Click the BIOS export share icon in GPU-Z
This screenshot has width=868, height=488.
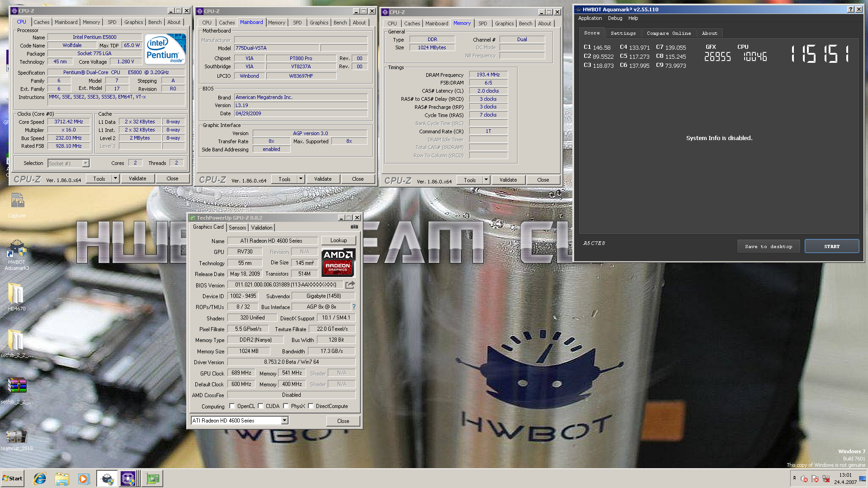click(x=350, y=285)
